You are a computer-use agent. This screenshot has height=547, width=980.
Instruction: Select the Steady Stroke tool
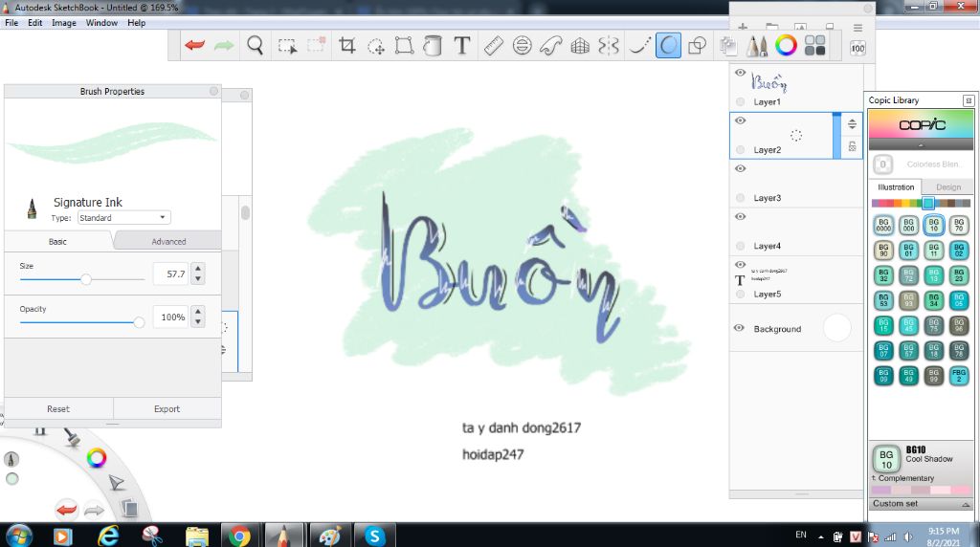click(x=638, y=46)
